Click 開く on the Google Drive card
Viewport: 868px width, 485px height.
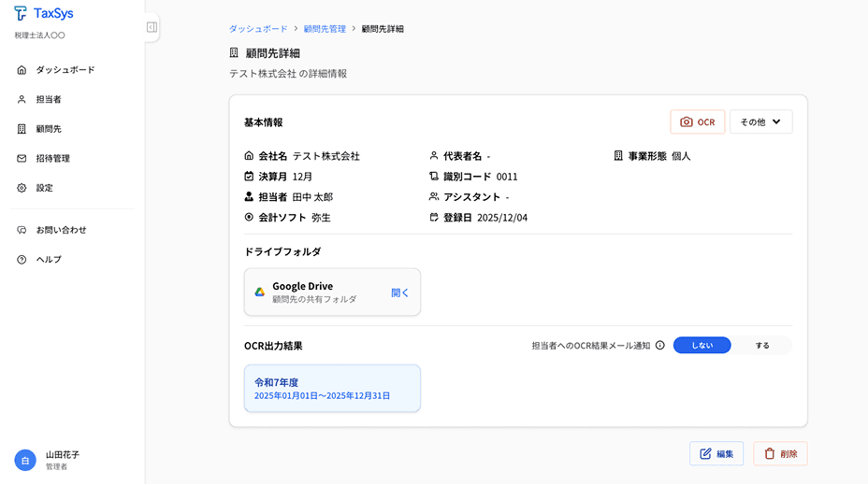click(399, 292)
